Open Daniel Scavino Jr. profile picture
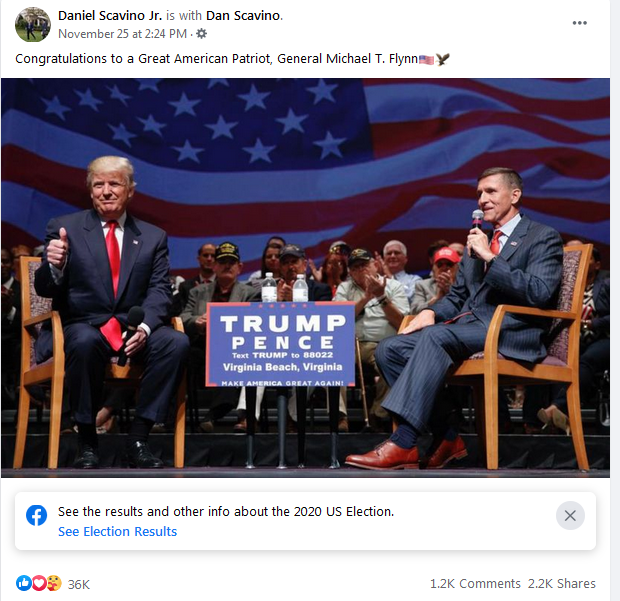 pos(32,25)
